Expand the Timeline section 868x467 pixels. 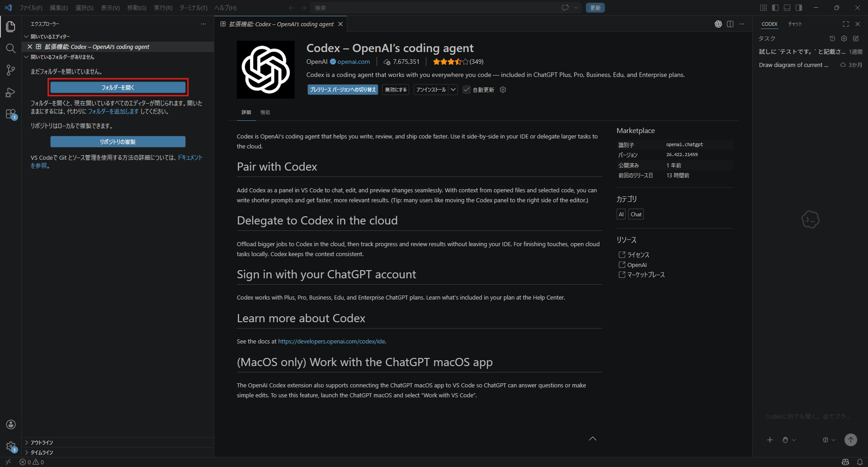[42, 453]
